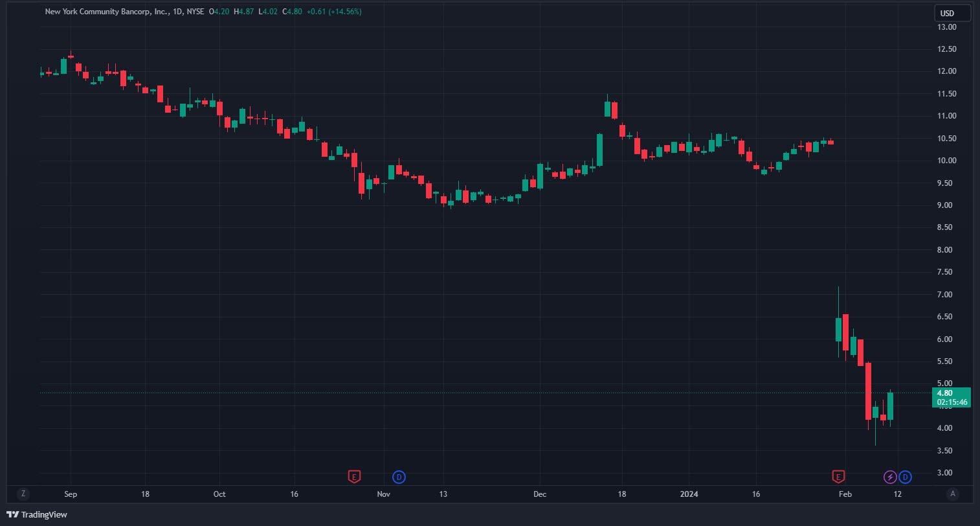Click the low value L4.02
The height and width of the screenshot is (526, 980).
pyautogui.click(x=267, y=12)
